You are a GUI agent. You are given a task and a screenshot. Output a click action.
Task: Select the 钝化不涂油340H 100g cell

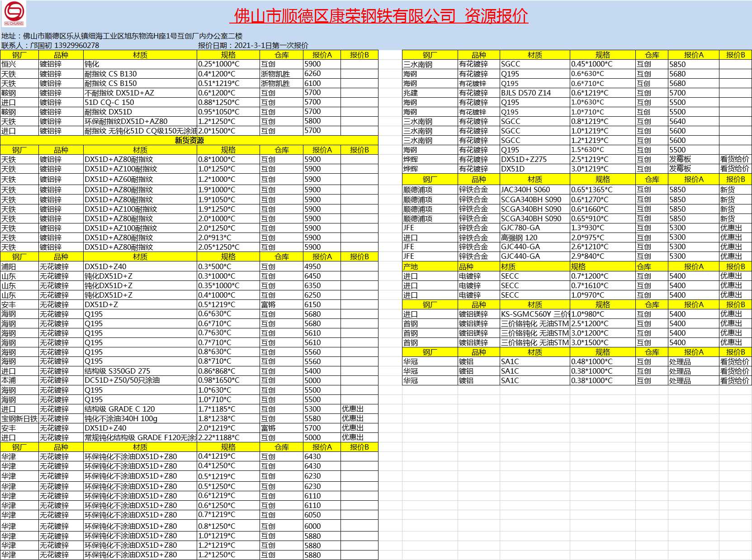pyautogui.click(x=140, y=418)
